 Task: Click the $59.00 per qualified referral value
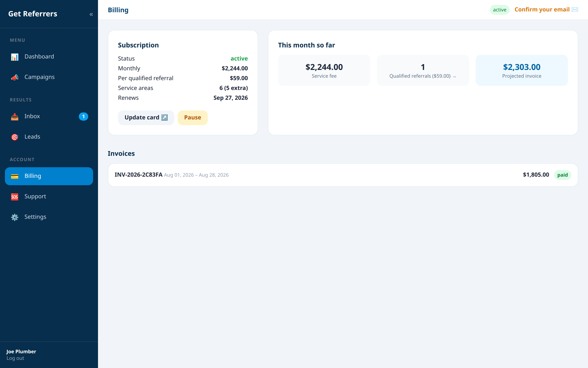click(239, 78)
